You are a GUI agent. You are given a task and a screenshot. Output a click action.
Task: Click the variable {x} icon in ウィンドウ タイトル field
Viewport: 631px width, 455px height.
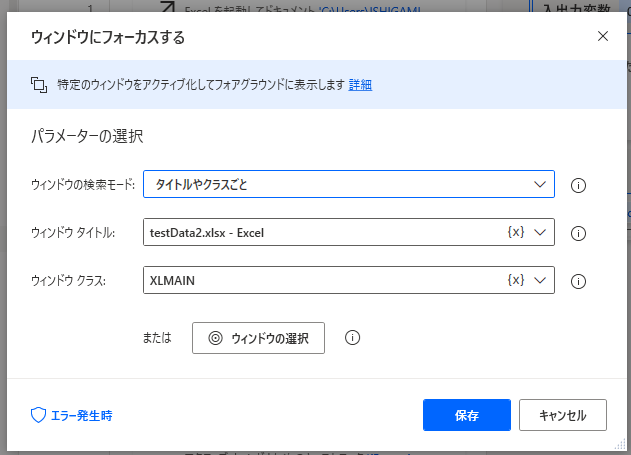[515, 233]
